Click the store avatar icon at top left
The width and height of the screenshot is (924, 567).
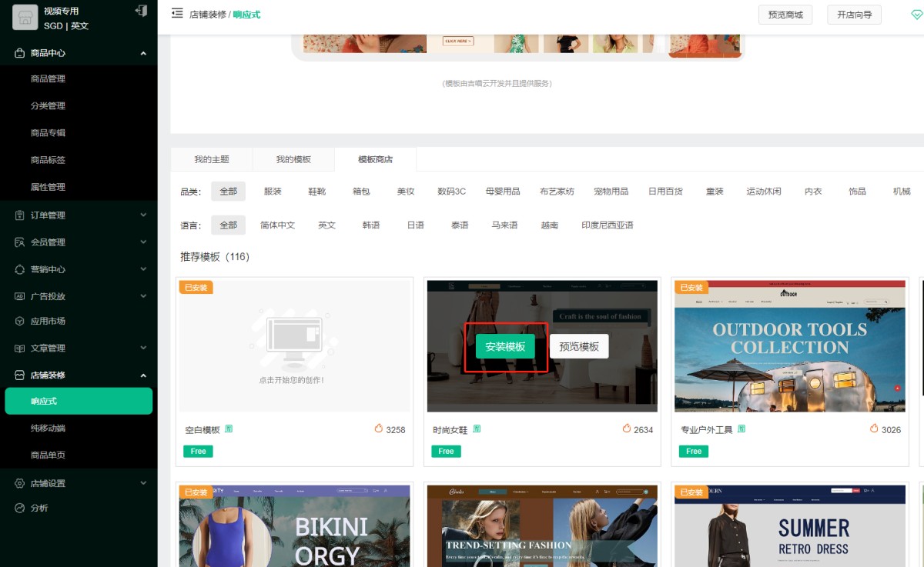click(x=25, y=18)
